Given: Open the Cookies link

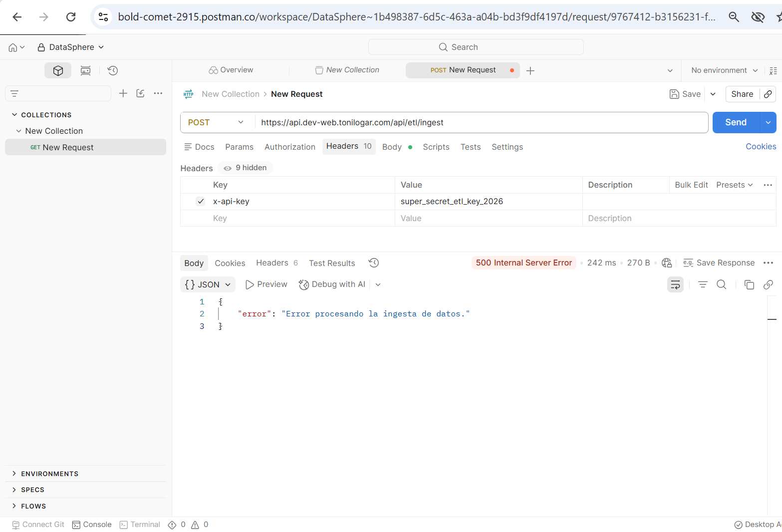Looking at the screenshot, I should click(761, 147).
